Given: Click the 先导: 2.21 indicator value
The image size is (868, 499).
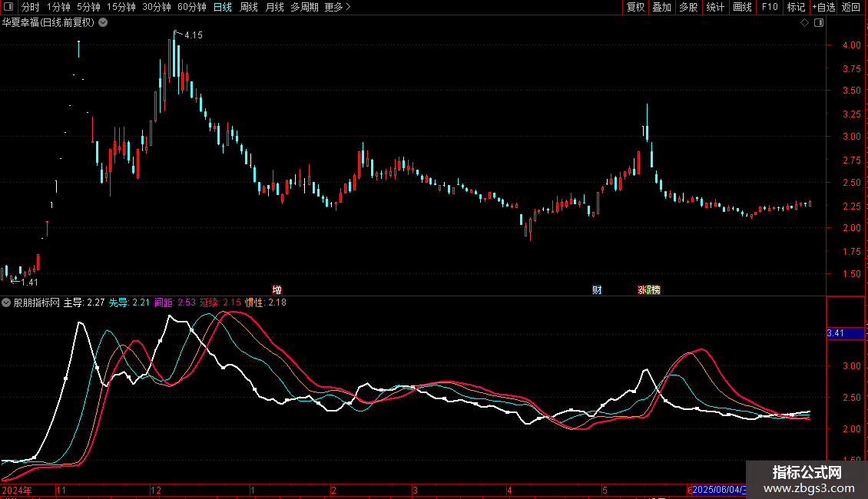Looking at the screenshot, I should click(129, 302).
